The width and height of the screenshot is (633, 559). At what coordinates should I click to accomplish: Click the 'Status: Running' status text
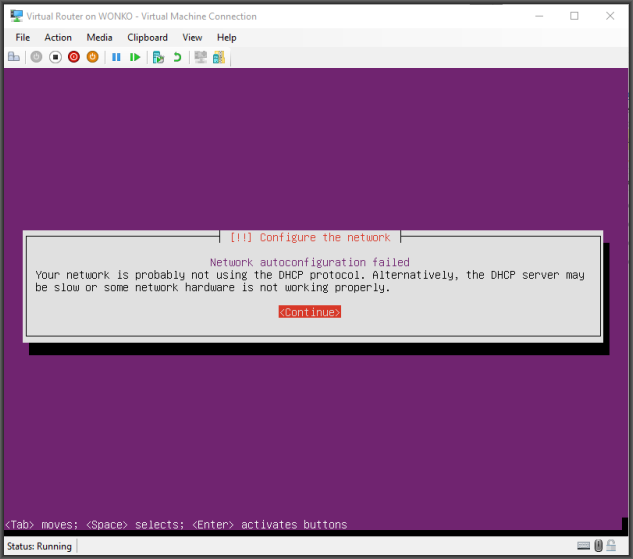[39, 546]
